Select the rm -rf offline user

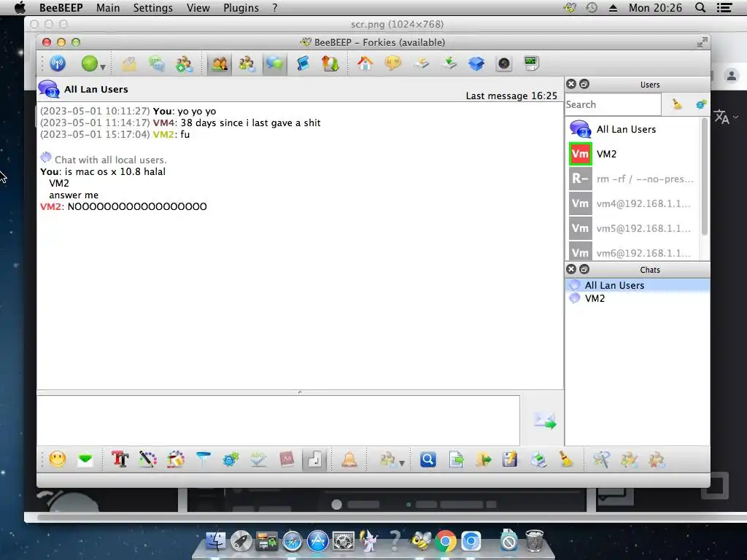633,179
